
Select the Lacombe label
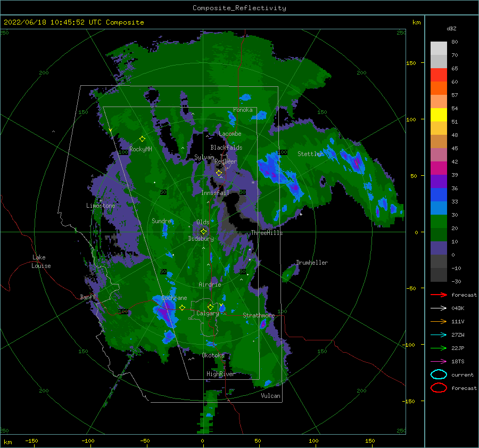(230, 134)
